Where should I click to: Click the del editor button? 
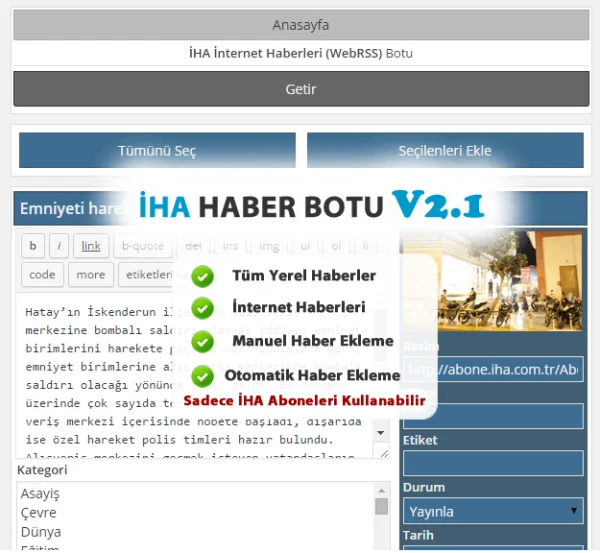click(193, 246)
